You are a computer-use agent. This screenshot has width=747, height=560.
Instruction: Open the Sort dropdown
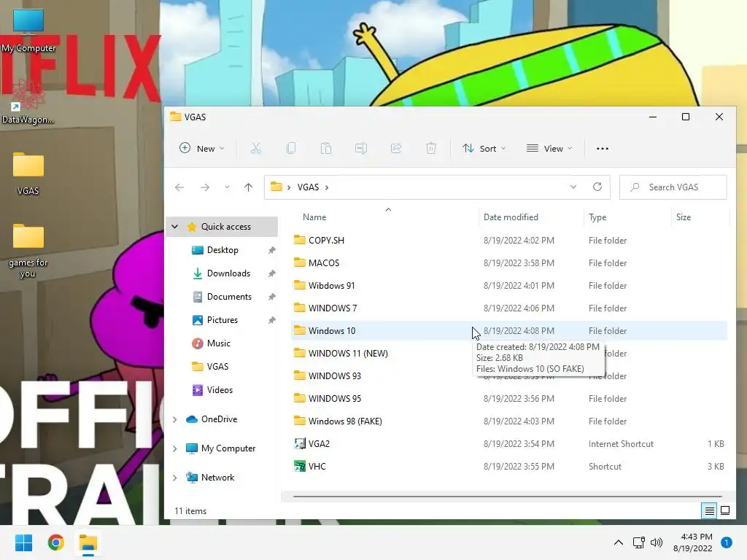[484, 149]
